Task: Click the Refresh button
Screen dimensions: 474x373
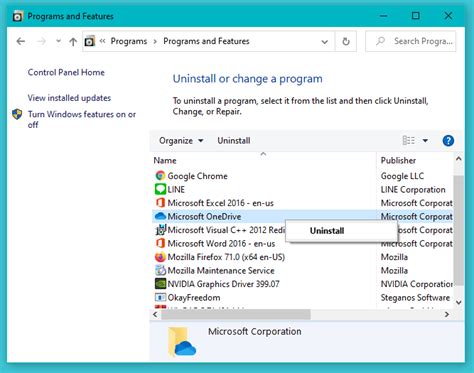Action: [346, 41]
